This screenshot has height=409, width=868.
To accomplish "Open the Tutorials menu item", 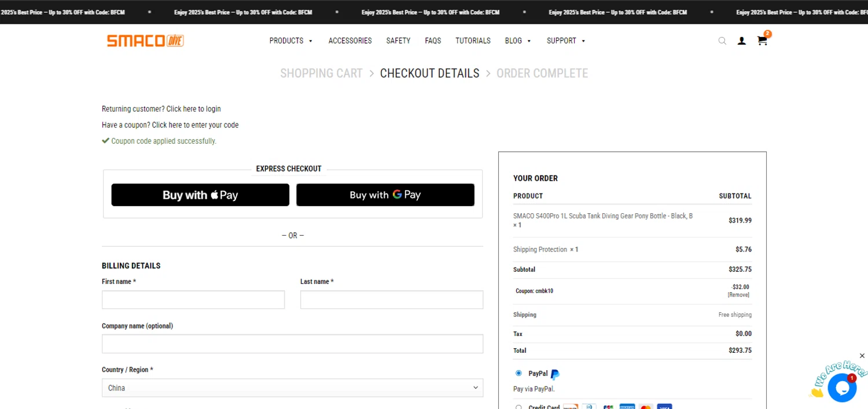I will [x=473, y=41].
